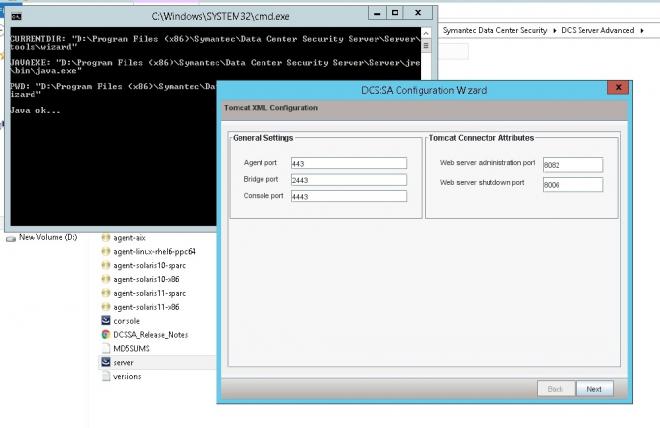The width and height of the screenshot is (660, 428).
Task: Select the versions file name
Action: 127,377
